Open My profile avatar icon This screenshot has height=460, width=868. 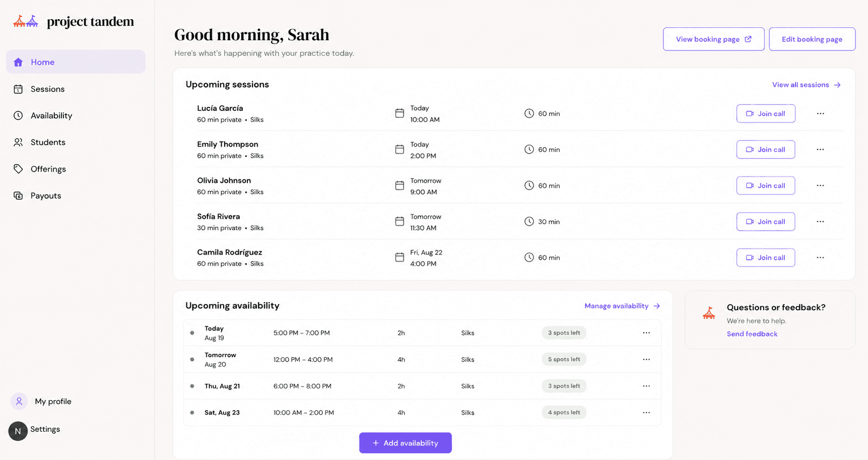point(19,402)
